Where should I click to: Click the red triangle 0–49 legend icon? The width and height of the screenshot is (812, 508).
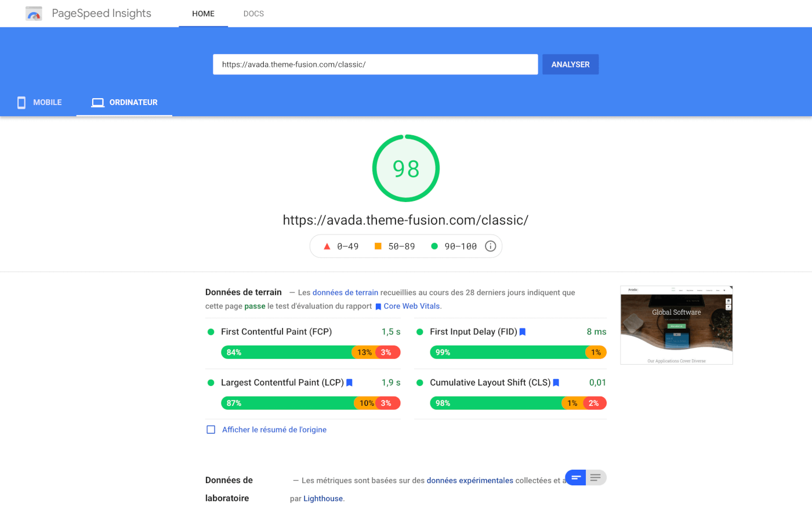[327, 246]
